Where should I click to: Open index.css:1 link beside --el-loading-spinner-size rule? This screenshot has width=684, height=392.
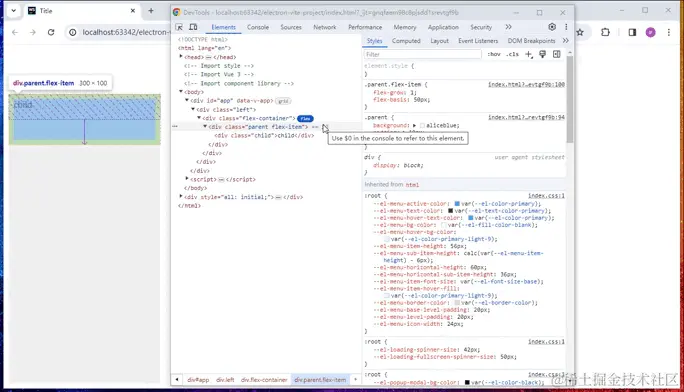pyautogui.click(x=546, y=341)
